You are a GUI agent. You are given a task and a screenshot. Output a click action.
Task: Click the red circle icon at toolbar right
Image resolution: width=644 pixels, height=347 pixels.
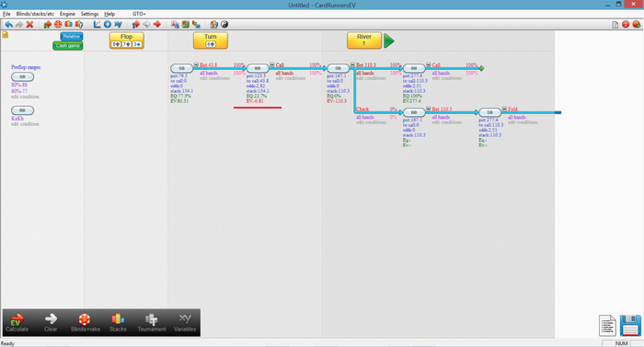[x=626, y=24]
